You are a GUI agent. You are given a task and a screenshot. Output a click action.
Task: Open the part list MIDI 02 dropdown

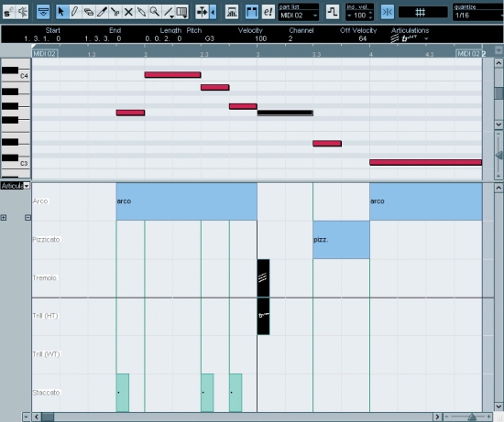point(299,15)
